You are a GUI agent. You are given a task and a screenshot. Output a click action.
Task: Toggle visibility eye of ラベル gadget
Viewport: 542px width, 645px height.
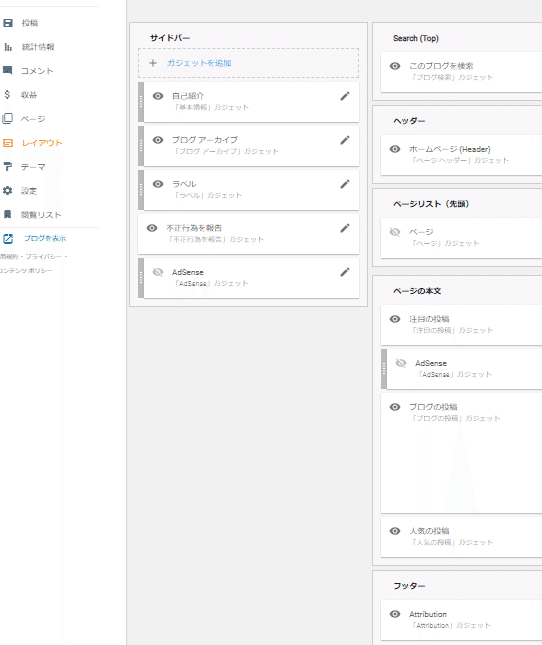click(158, 184)
